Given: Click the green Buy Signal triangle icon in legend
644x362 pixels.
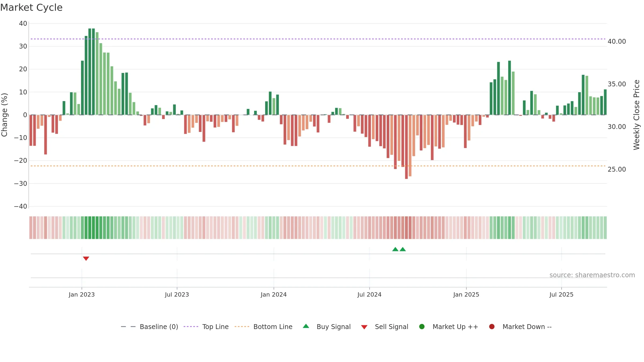Looking at the screenshot, I should pyautogui.click(x=306, y=326).
